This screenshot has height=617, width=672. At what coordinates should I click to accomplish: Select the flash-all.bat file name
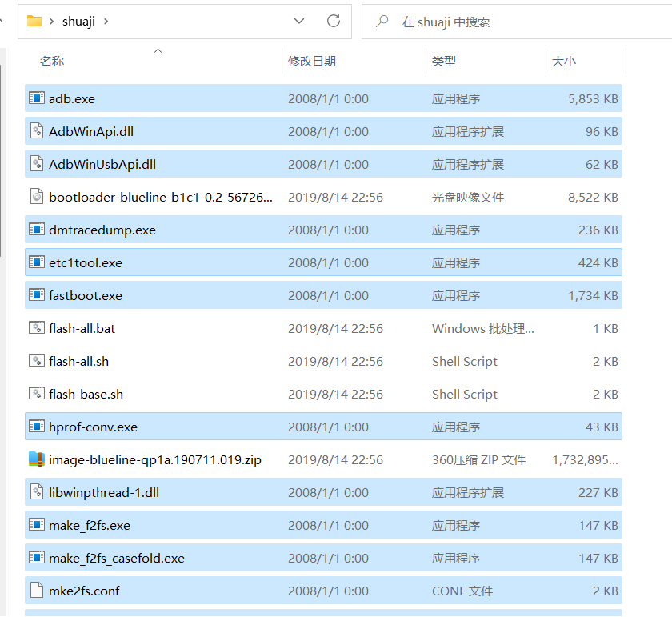[82, 328]
